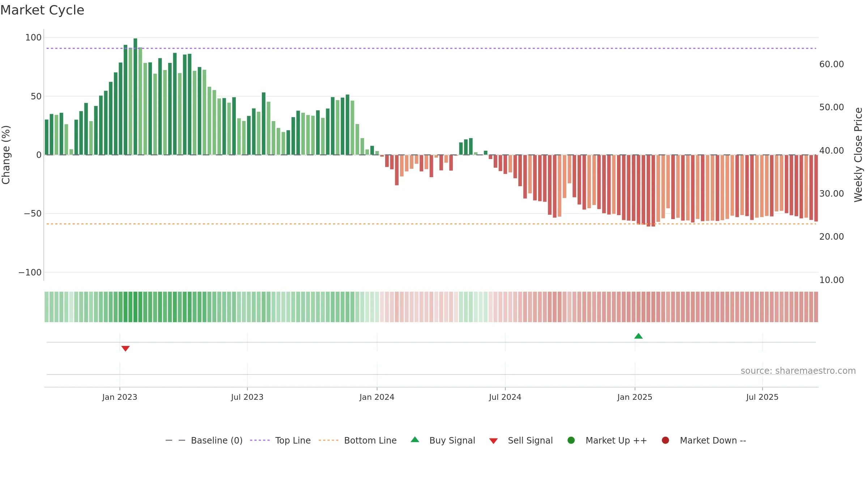The image size is (868, 488).
Task: Click the Jan 2025 x-axis label
Action: [x=635, y=397]
